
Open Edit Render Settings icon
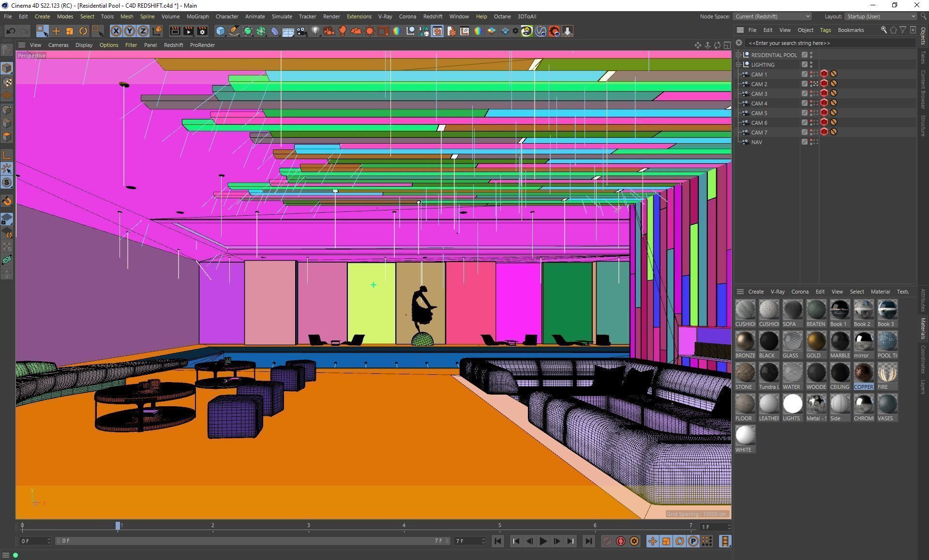point(202,31)
